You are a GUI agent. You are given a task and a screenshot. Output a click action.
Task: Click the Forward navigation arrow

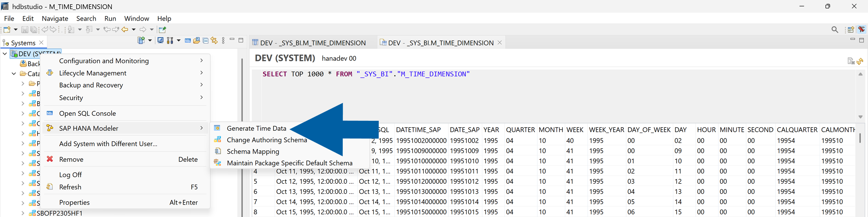click(143, 30)
